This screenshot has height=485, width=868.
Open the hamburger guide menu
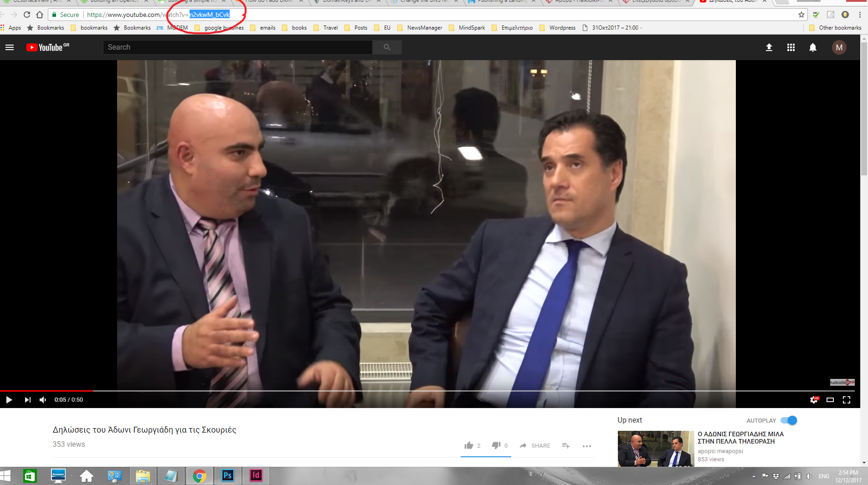coord(10,47)
